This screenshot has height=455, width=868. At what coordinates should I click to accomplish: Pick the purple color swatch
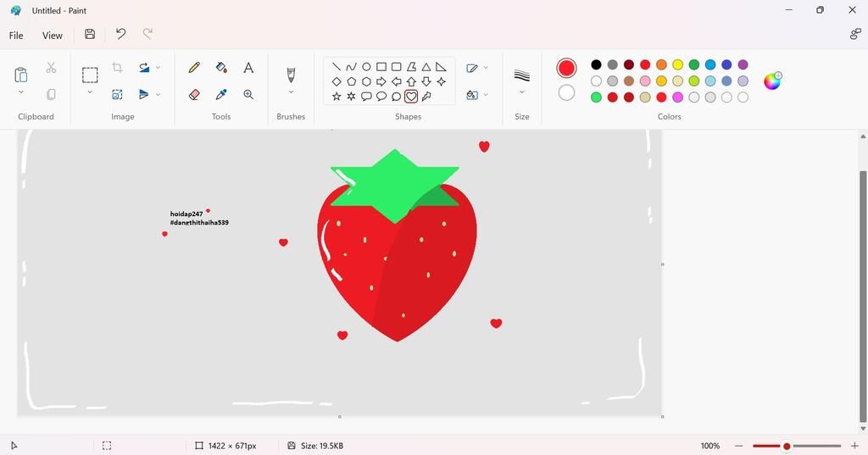coord(743,64)
